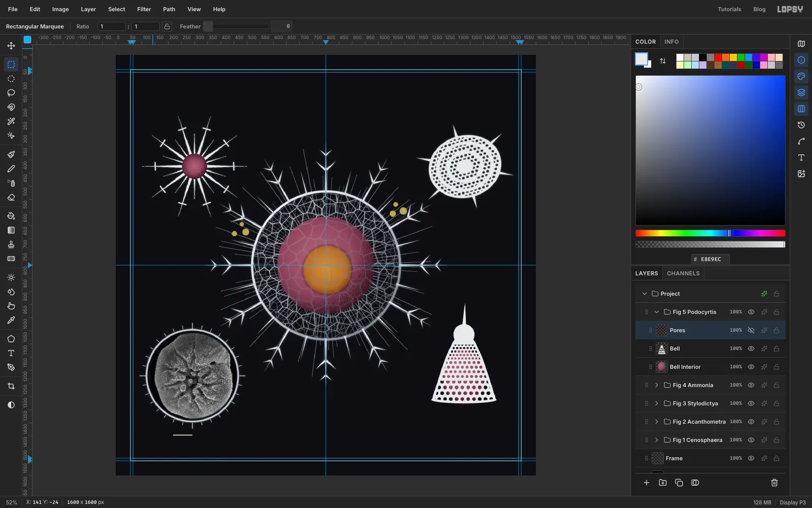Expand the Fig 3 Stylodictya group
The height and width of the screenshot is (508, 812).
(657, 403)
